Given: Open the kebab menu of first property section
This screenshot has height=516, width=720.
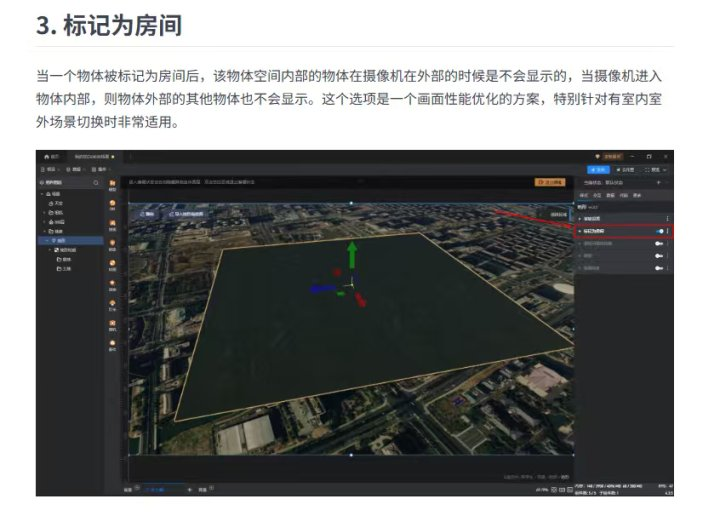Looking at the screenshot, I should (667, 219).
